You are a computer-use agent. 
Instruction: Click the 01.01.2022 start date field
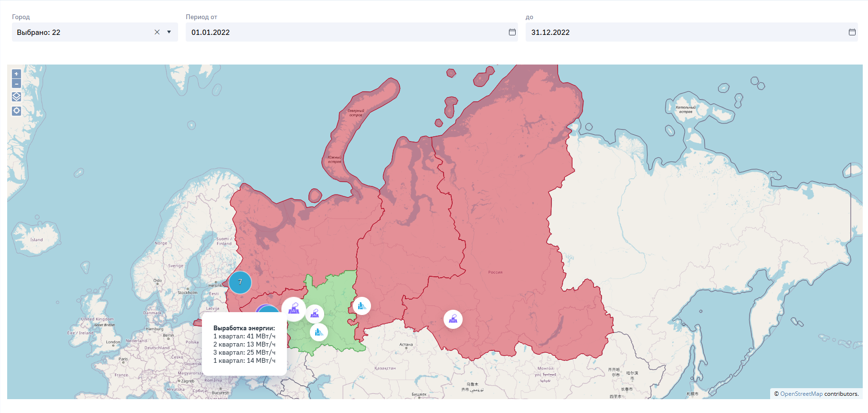[344, 32]
